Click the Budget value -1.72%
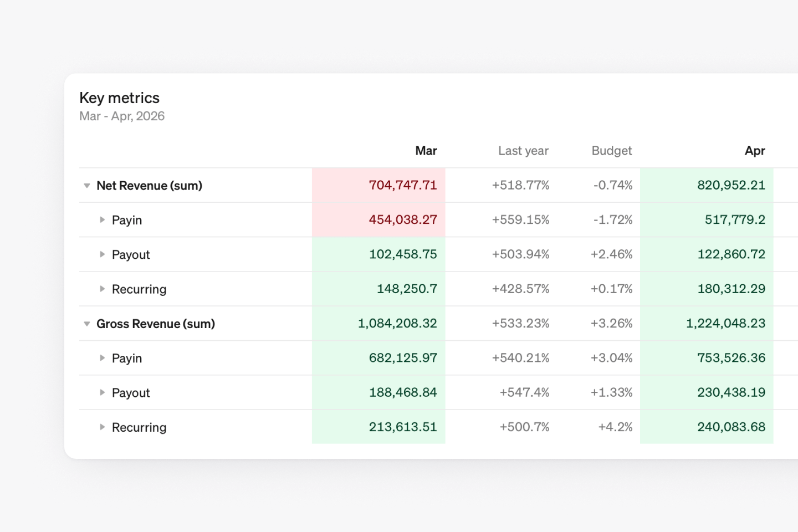 (x=613, y=219)
